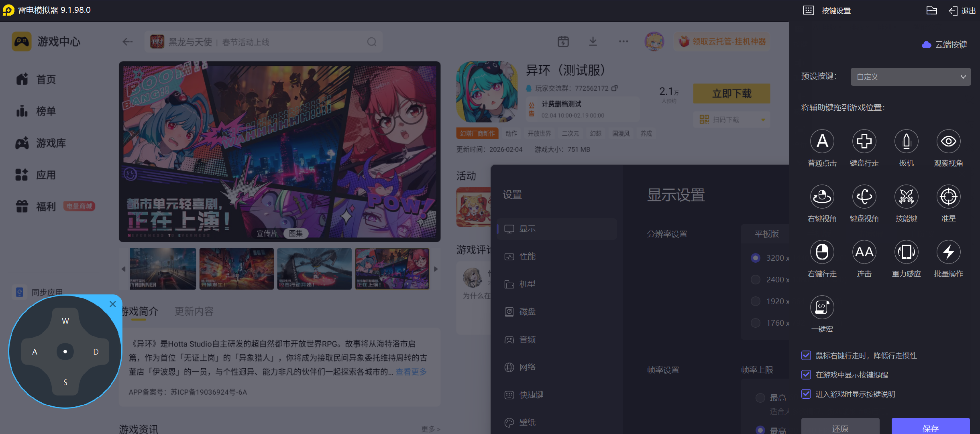Image resolution: width=980 pixels, height=434 pixels.
Task: Close the WASD joystick key overlay
Action: point(113,304)
